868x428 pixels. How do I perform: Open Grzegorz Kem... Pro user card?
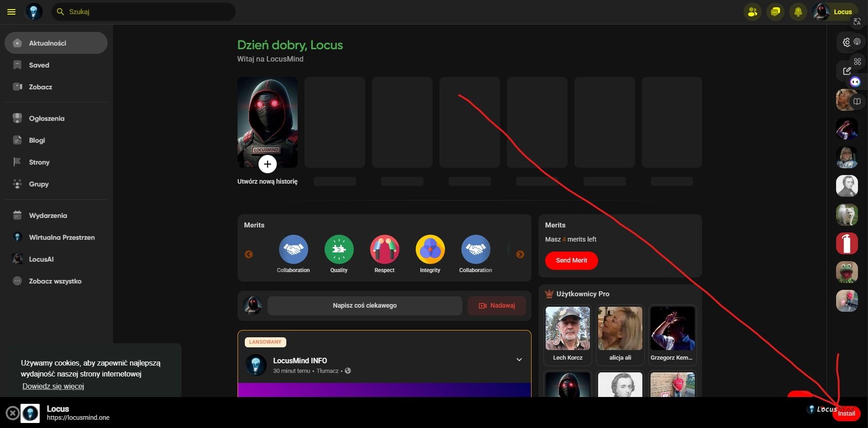click(x=672, y=335)
